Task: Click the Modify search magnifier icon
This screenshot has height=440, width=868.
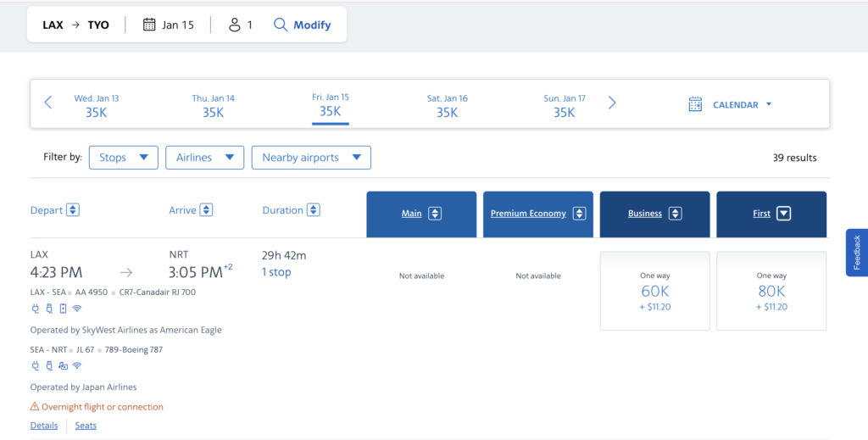Action: point(281,25)
